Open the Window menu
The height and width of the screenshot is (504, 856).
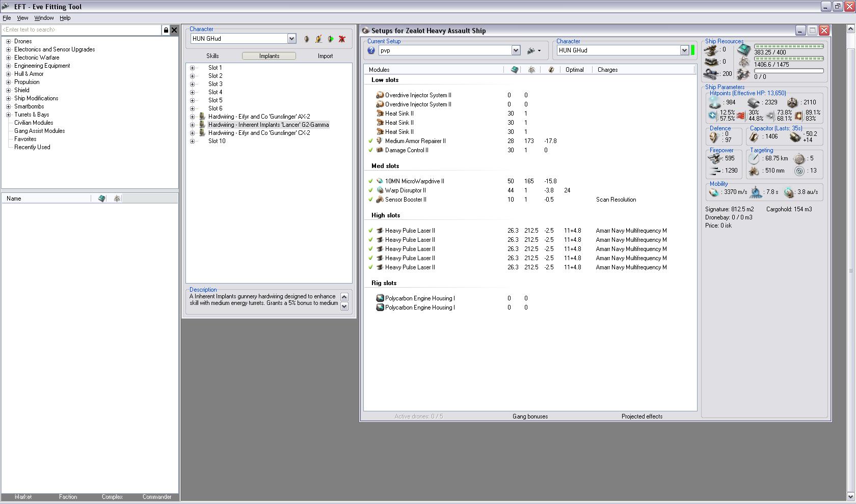[x=44, y=18]
